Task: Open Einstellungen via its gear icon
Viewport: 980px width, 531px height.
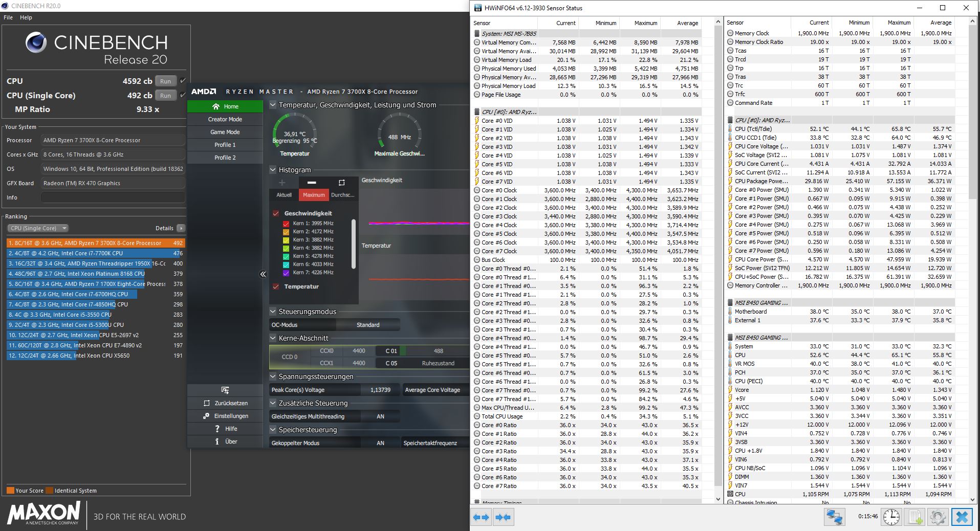Action: pos(206,416)
